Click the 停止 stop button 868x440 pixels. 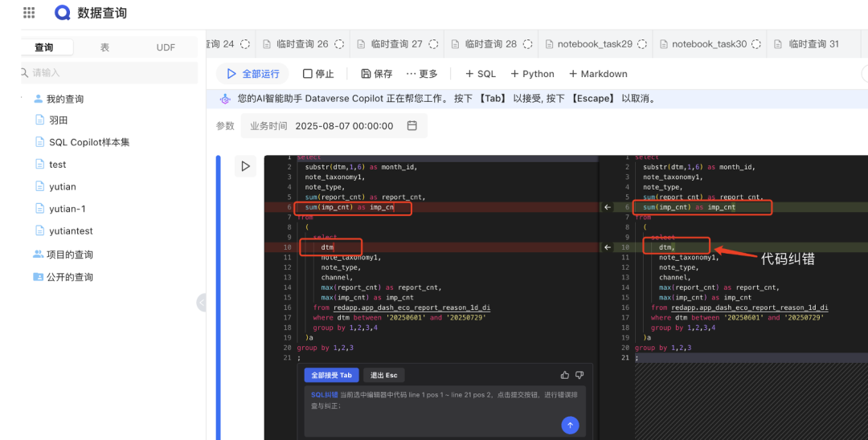tap(318, 74)
